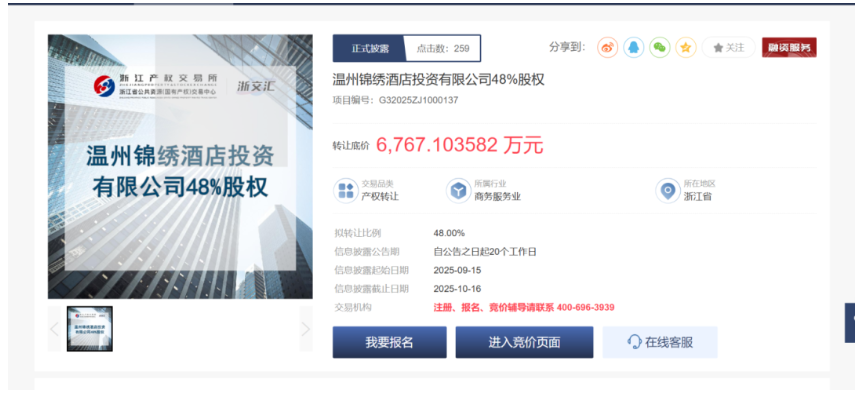Image resolution: width=858 pixels, height=396 pixels.
Task: Click the 信息披露起始日期 label
Action: pyautogui.click(x=371, y=270)
